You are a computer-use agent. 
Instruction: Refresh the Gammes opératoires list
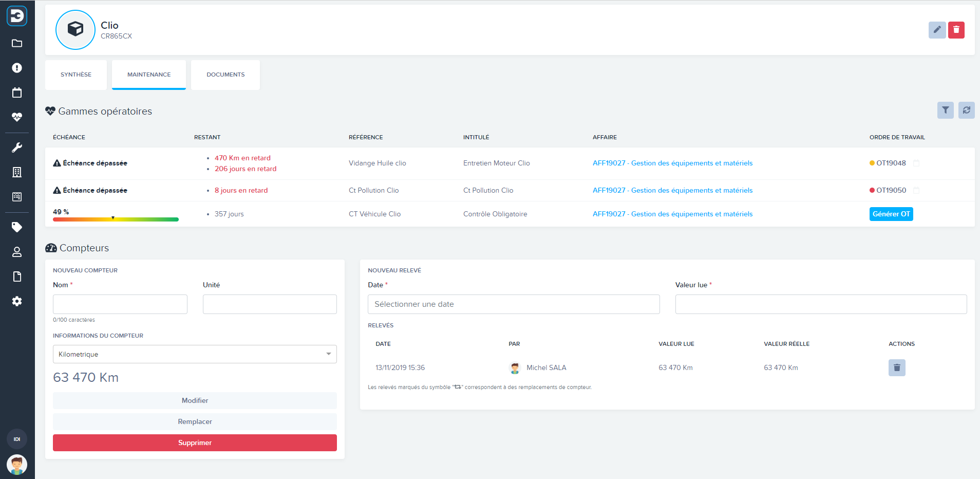pyautogui.click(x=966, y=110)
